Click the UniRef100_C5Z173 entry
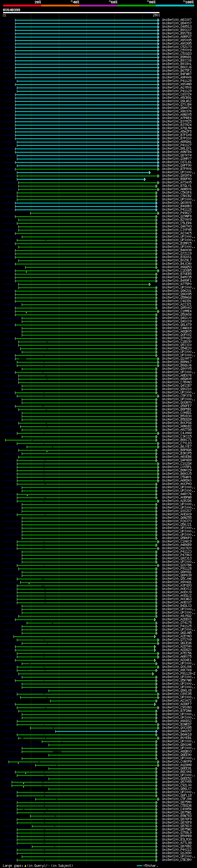 [x=177, y=47]
